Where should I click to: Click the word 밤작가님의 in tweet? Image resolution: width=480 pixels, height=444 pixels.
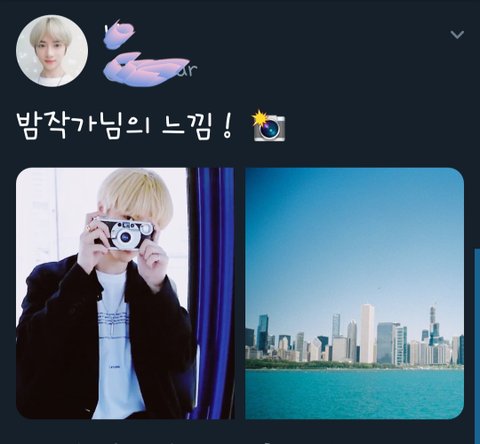[x=84, y=127]
